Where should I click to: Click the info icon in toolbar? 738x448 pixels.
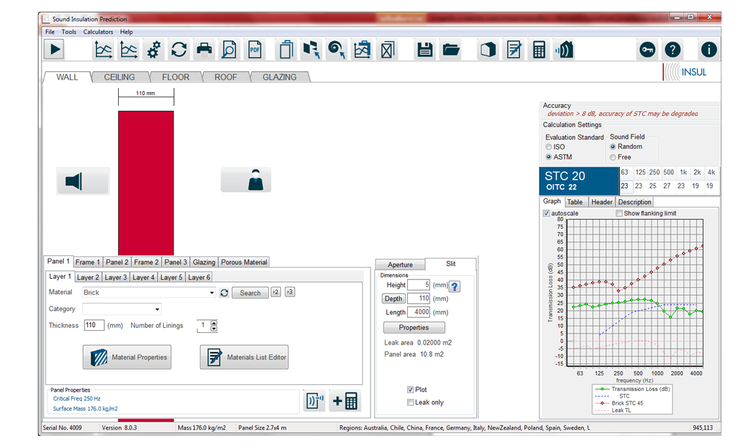(708, 49)
